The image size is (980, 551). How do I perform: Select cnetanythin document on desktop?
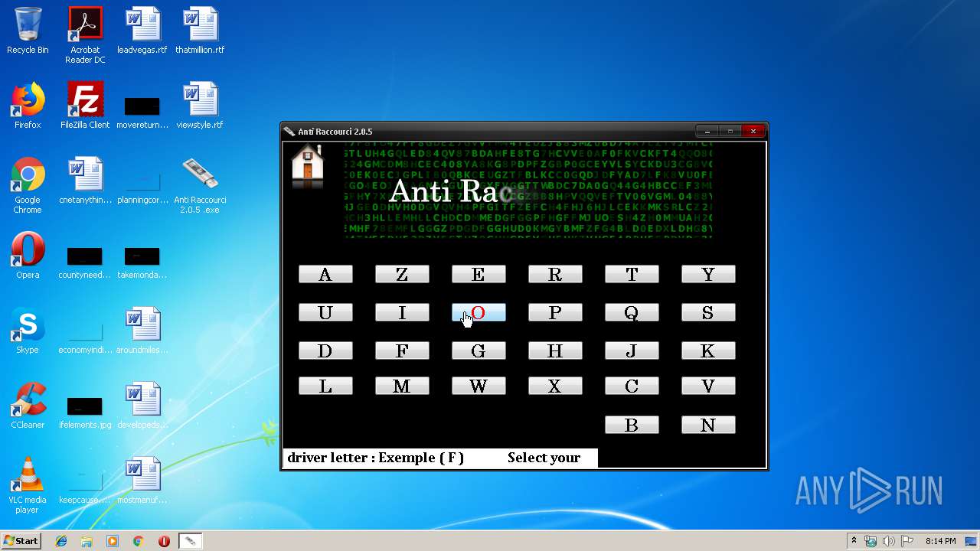(85, 181)
